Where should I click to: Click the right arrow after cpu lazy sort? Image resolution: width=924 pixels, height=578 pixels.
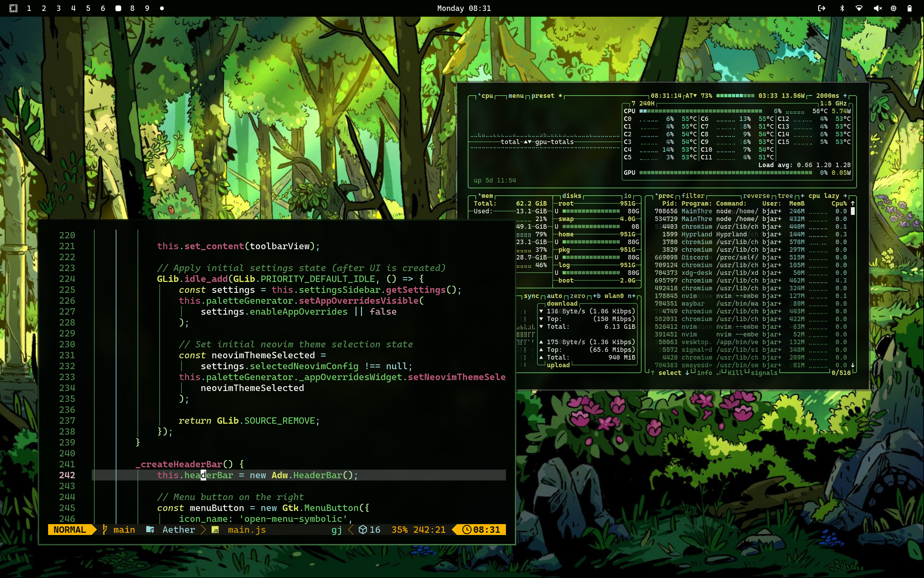tap(845, 196)
